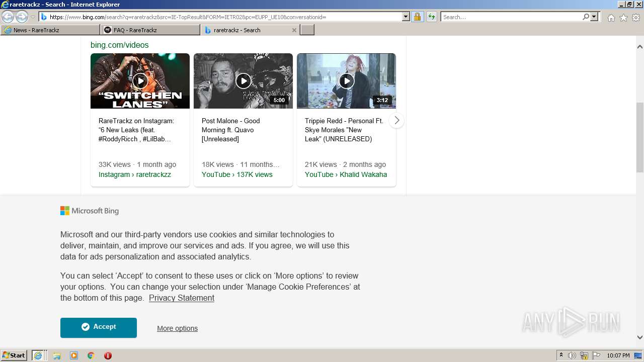Screen dimensions: 644x362
Task: Show hidden tray icons arrow
Action: pos(561,355)
